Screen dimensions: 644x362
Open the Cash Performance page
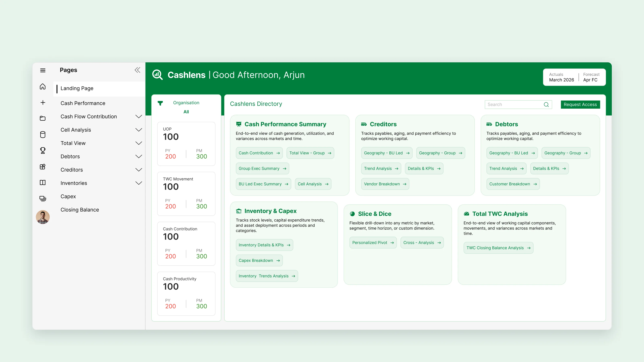click(x=83, y=103)
